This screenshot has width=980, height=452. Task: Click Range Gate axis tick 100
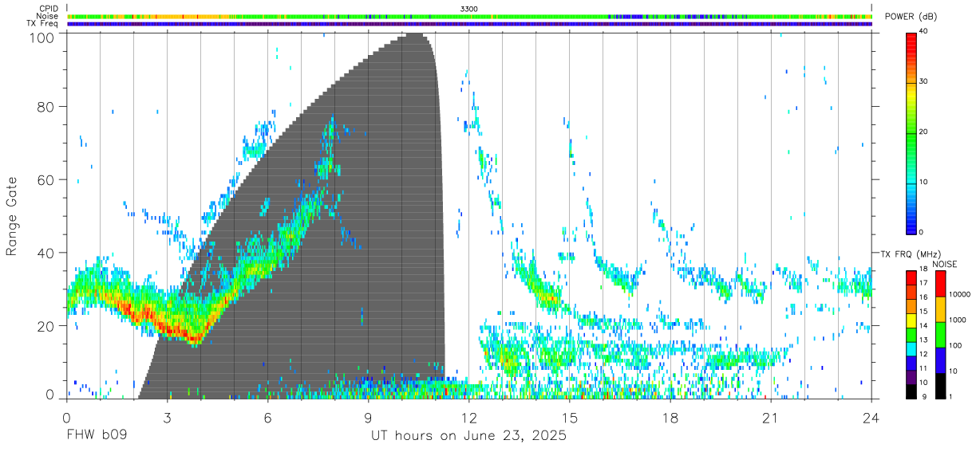coord(41,37)
